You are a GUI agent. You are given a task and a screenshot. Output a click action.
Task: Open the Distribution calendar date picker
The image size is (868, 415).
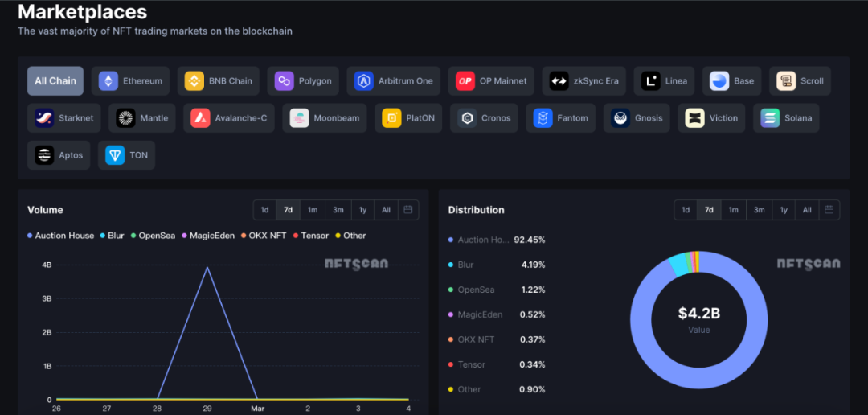coord(829,210)
